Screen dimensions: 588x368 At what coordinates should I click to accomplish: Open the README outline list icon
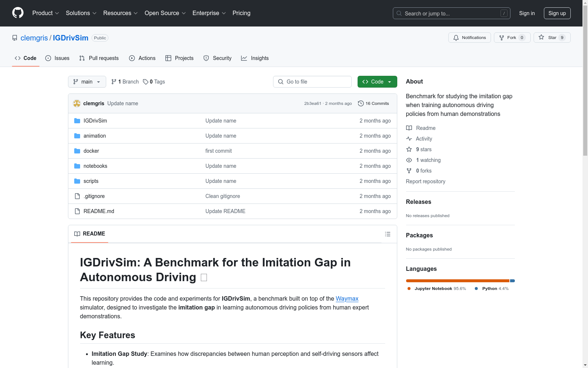[388, 234]
